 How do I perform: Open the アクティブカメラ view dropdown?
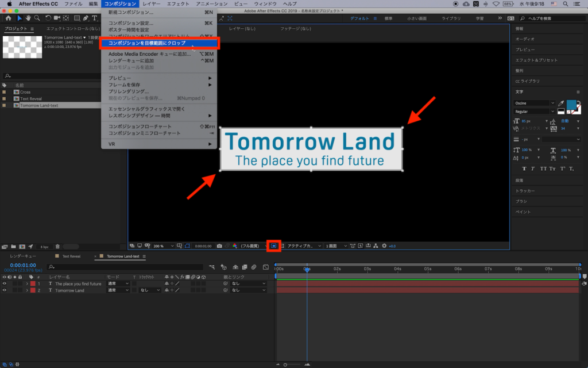point(304,246)
